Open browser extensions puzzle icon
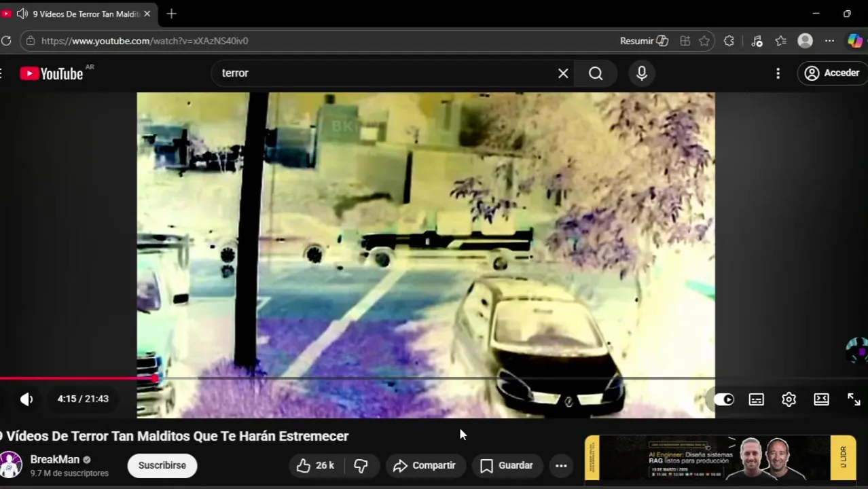Screen dimensions: 868x489 [x=729, y=41]
